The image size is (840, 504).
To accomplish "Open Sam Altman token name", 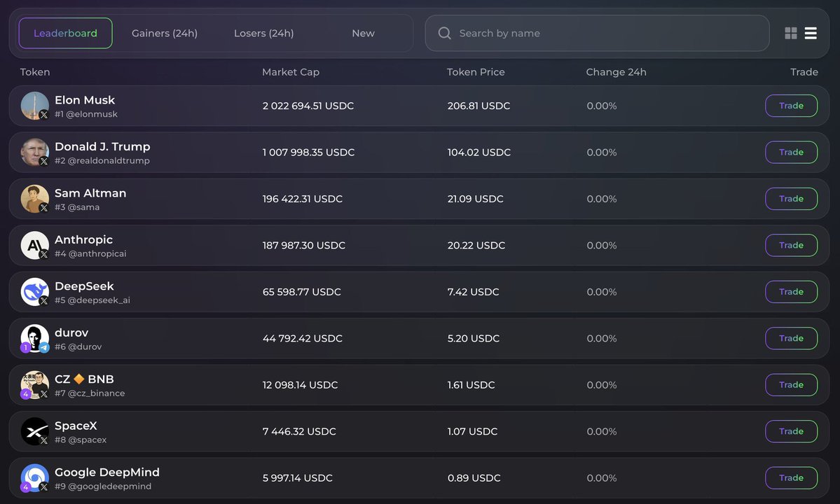I will coord(90,193).
